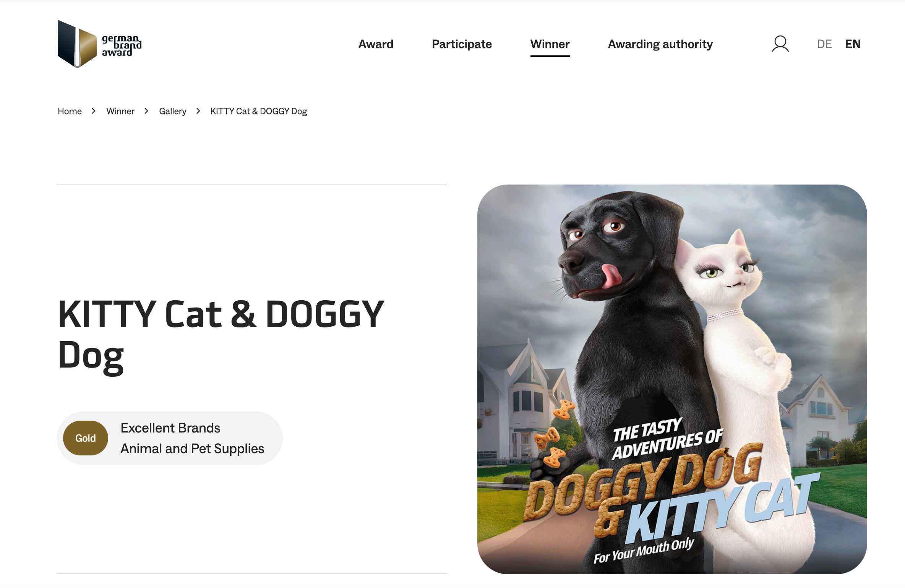
Task: Go to Home via breadcrumb
Action: [70, 111]
